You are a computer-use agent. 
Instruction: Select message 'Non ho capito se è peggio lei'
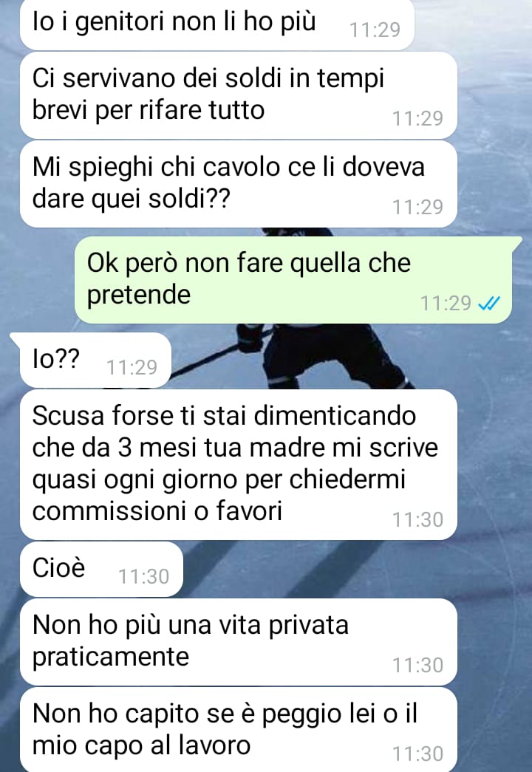(239, 730)
